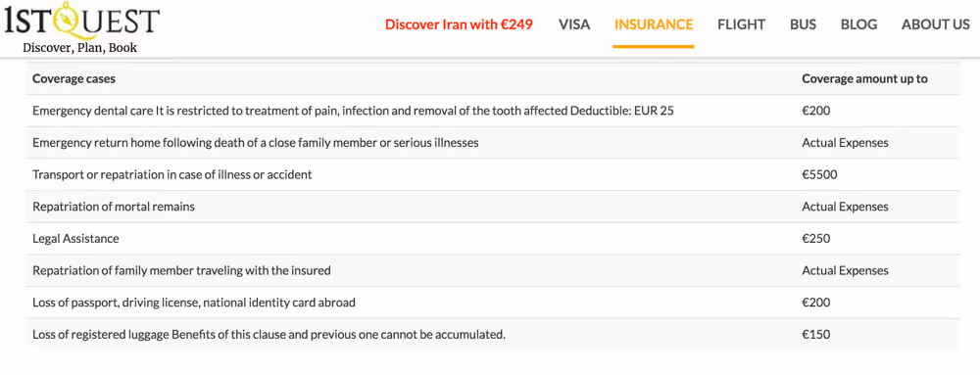Click the Coverage cases column header
Viewport: 980px width, 375px height.
(73, 78)
